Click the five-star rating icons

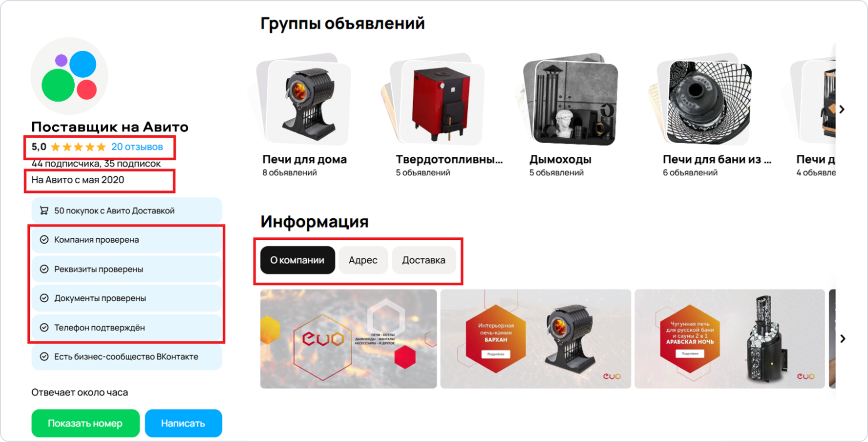[78, 147]
